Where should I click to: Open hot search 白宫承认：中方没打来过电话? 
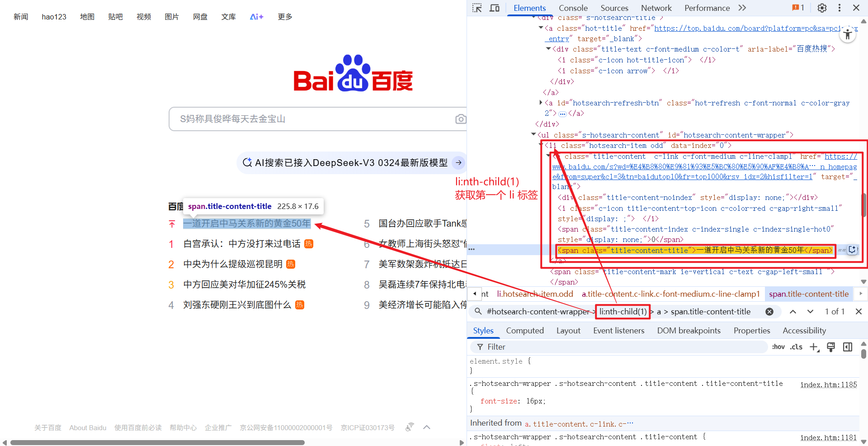pos(242,244)
